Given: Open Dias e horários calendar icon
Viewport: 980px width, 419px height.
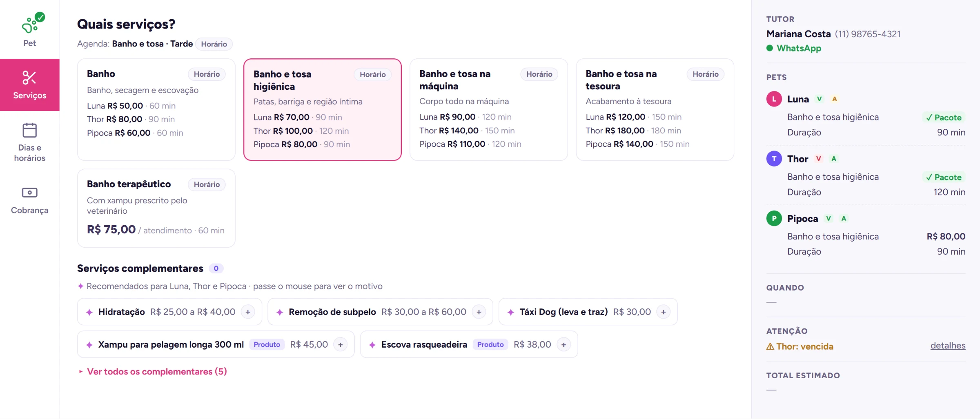Looking at the screenshot, I should (x=29, y=130).
